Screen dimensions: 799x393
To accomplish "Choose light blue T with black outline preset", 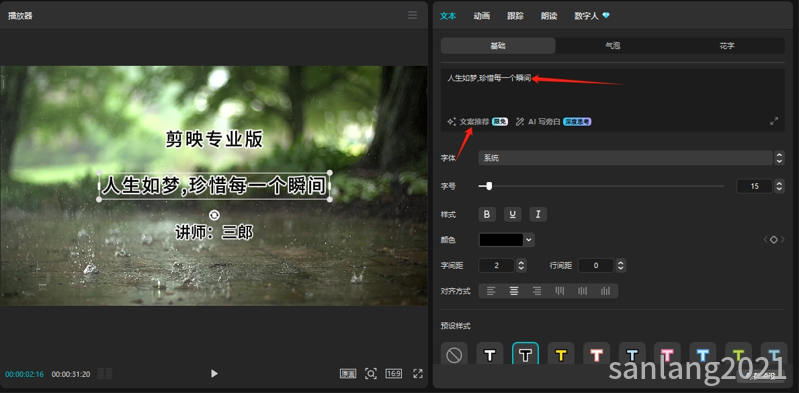I will point(632,355).
